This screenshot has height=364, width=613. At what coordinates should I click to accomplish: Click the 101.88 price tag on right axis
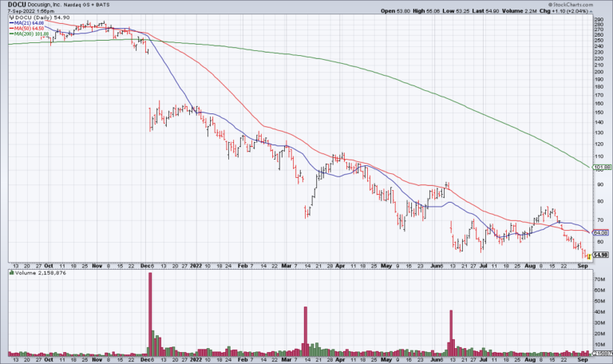click(x=602, y=168)
